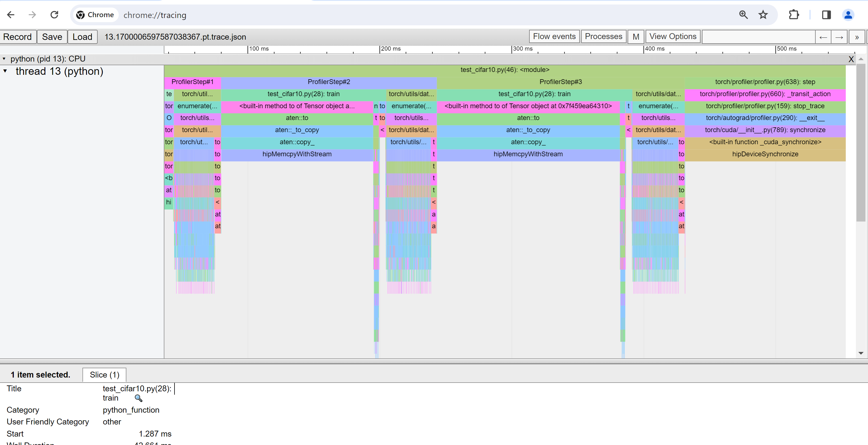
Task: Click the navigate backward arrow button
Action: [823, 36]
